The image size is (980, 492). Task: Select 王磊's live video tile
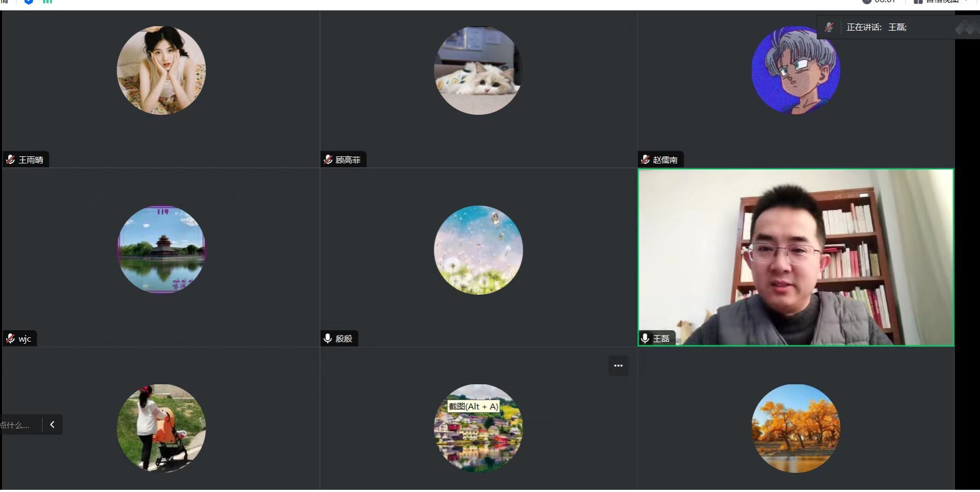[796, 257]
